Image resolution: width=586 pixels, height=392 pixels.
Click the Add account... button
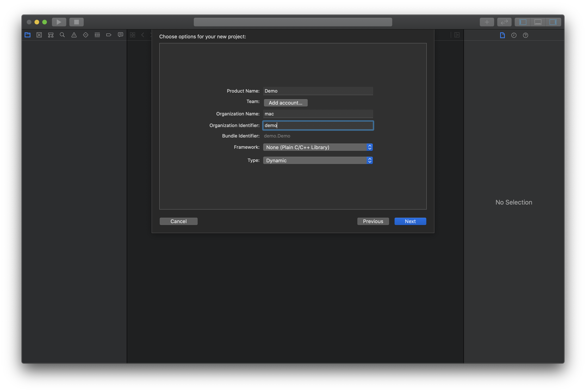click(x=285, y=103)
